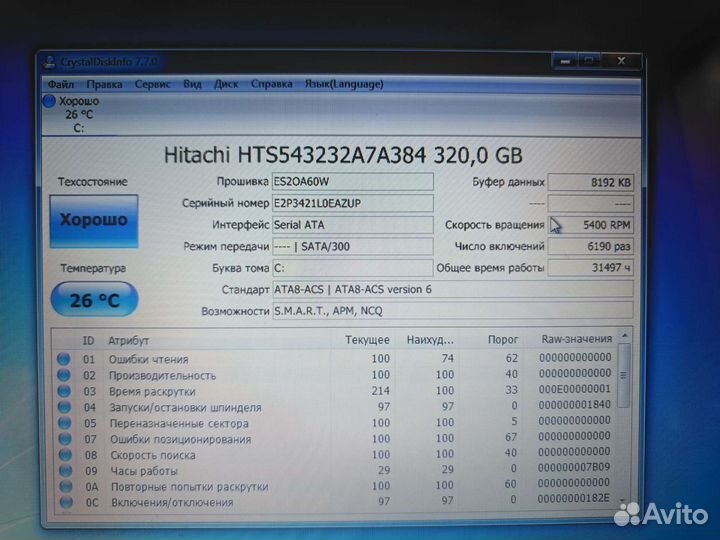Viewport: 720px width, 540px height.
Task: Click the Наихуд... column header
Action: (x=430, y=340)
